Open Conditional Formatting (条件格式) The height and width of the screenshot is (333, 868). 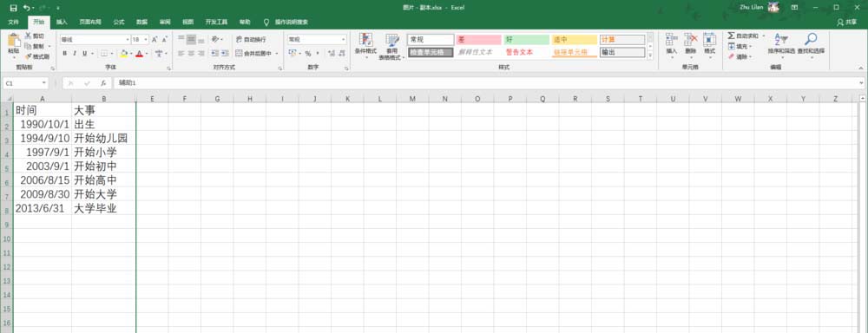[x=365, y=45]
